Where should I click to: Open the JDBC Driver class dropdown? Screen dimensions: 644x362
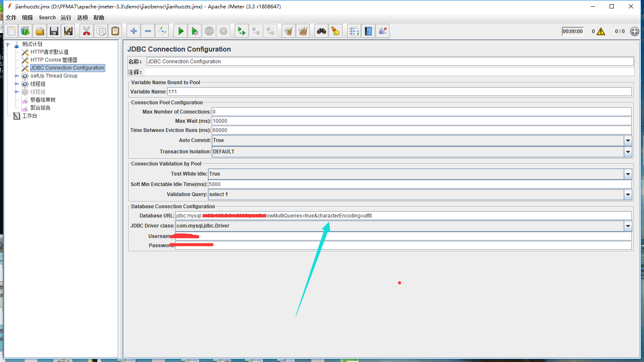coord(628,226)
